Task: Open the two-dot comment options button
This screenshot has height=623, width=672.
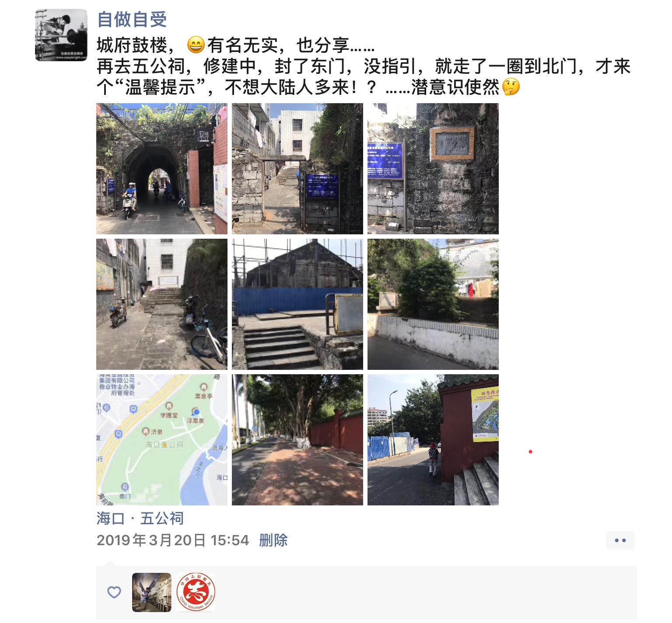Action: (620, 540)
